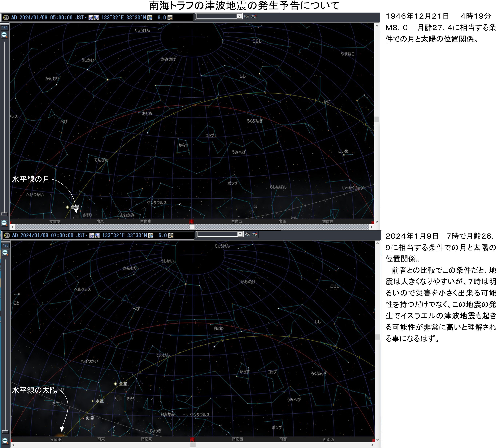Screen dimensions: 498x448
Task: Click limiting magnitude icon beside 6.0, upper toolbar
Action: pos(170,17)
